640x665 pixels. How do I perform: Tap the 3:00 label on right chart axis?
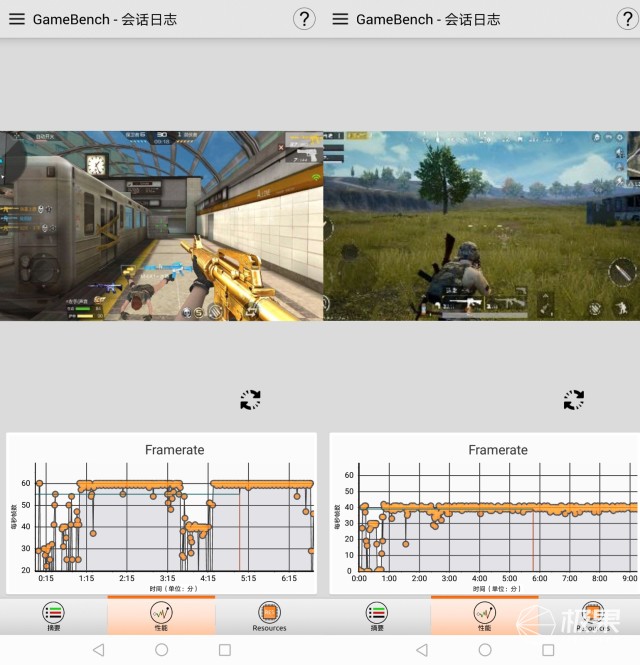(449, 578)
